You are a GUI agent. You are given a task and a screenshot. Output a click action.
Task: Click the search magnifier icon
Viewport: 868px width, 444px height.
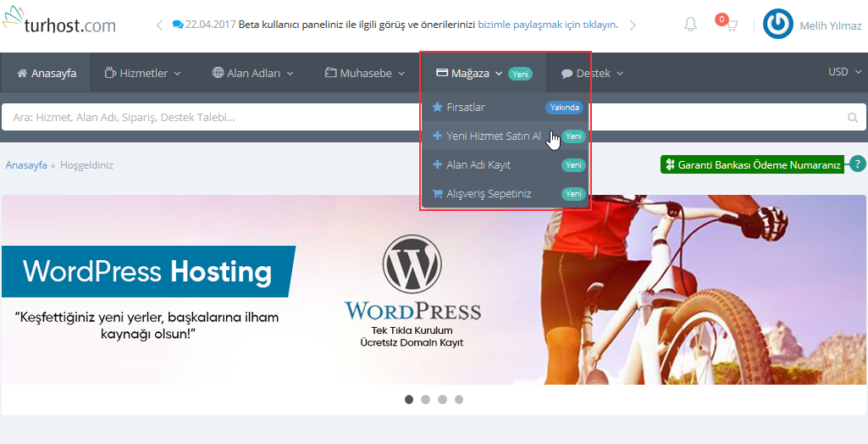[x=852, y=118]
